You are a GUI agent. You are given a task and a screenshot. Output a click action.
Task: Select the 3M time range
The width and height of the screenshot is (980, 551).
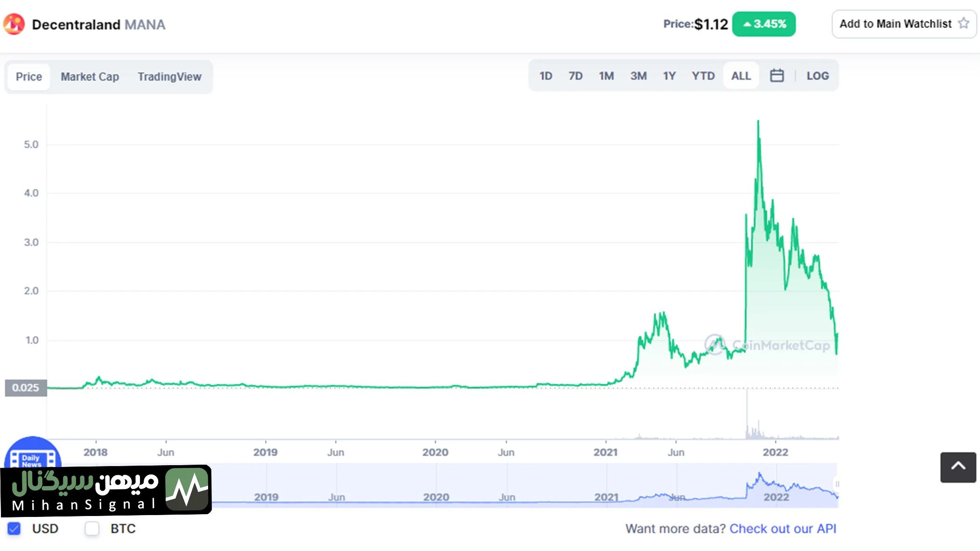638,76
